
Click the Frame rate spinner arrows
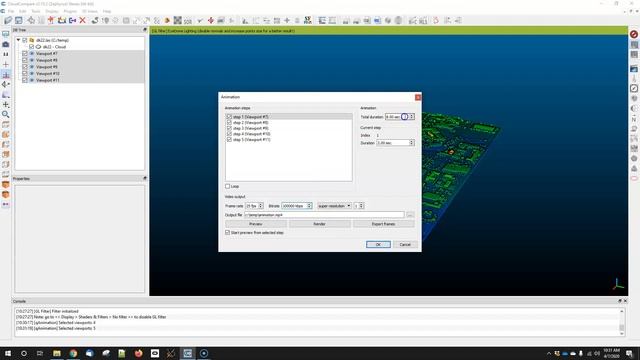coord(261,206)
